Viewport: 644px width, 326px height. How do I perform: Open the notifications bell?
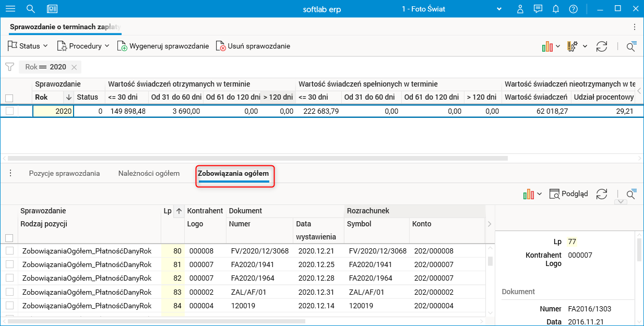click(556, 9)
